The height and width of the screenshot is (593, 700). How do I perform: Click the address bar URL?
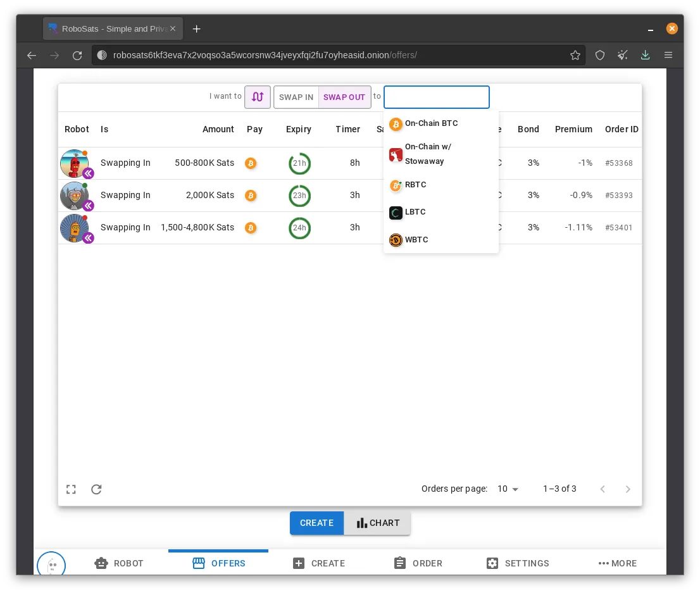265,55
